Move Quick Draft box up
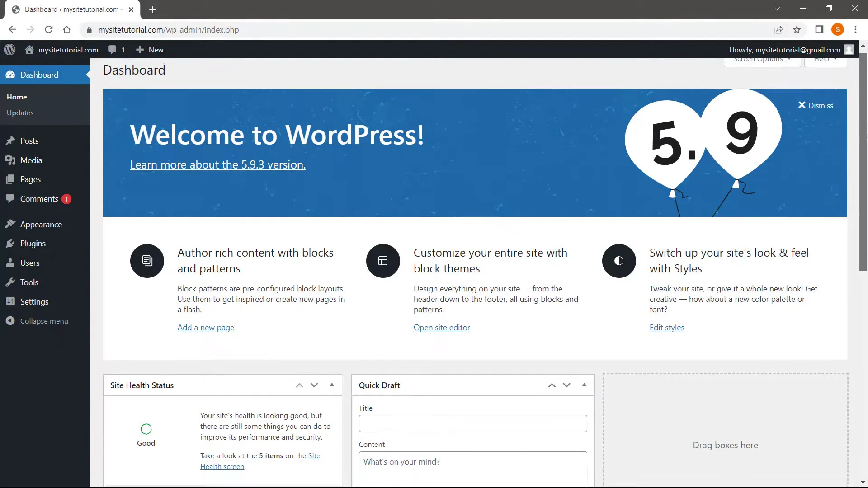The height and width of the screenshot is (488, 868). coord(552,385)
